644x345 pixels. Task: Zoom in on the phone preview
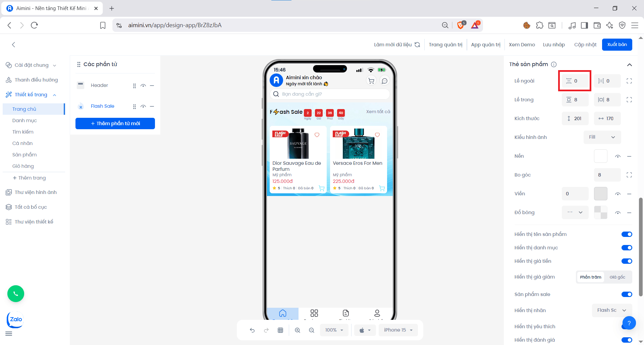(x=298, y=330)
